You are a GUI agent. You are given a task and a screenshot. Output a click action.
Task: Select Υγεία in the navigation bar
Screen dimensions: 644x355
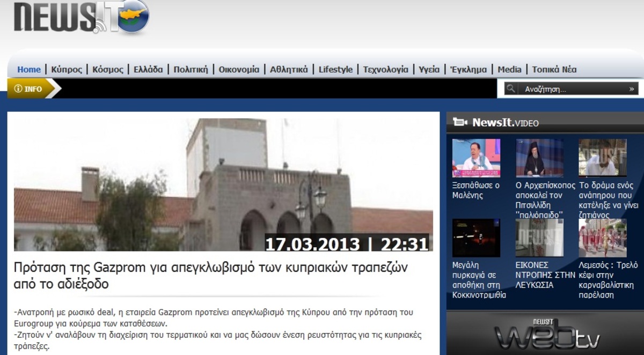(429, 69)
